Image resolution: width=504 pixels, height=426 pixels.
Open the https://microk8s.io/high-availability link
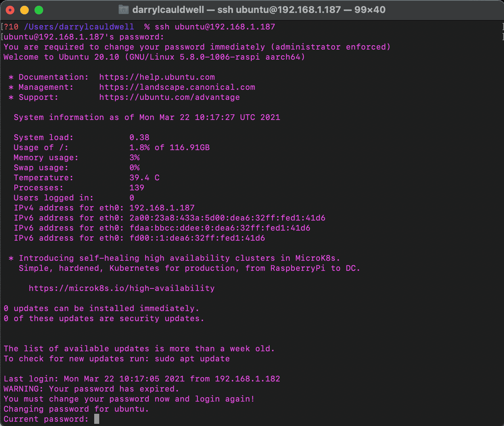[122, 288]
